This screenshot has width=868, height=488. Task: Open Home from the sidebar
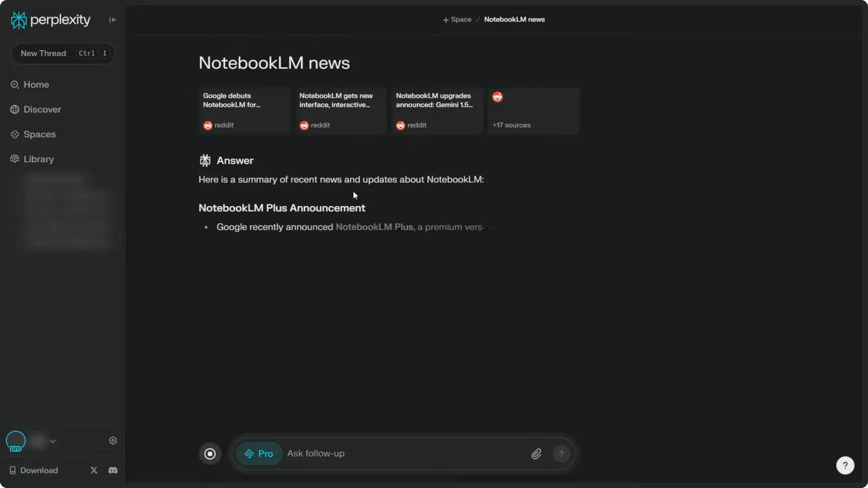click(35, 84)
